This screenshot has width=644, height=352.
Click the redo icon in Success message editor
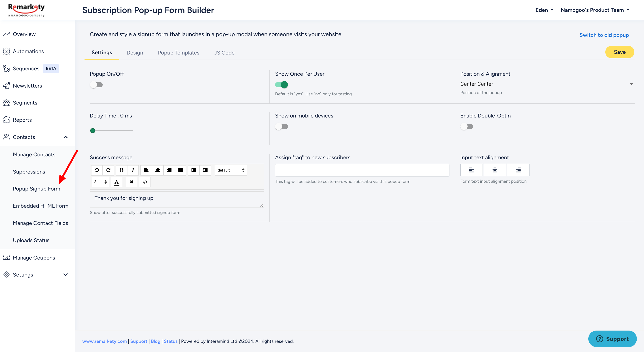(108, 170)
